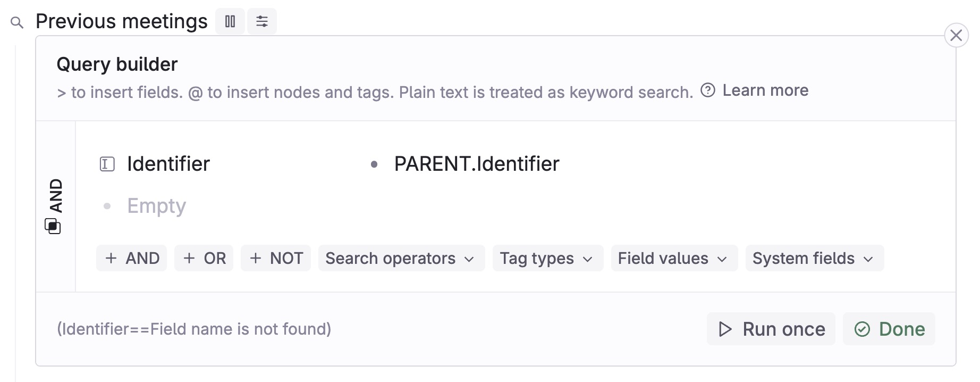Expand the Search operators dropdown

(x=401, y=258)
